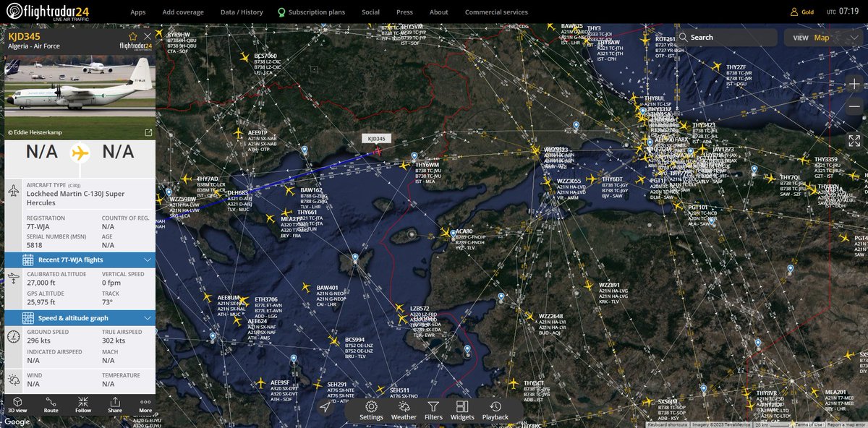Click the KJD345 callsign label on map
868x428 pixels.
coord(375,138)
